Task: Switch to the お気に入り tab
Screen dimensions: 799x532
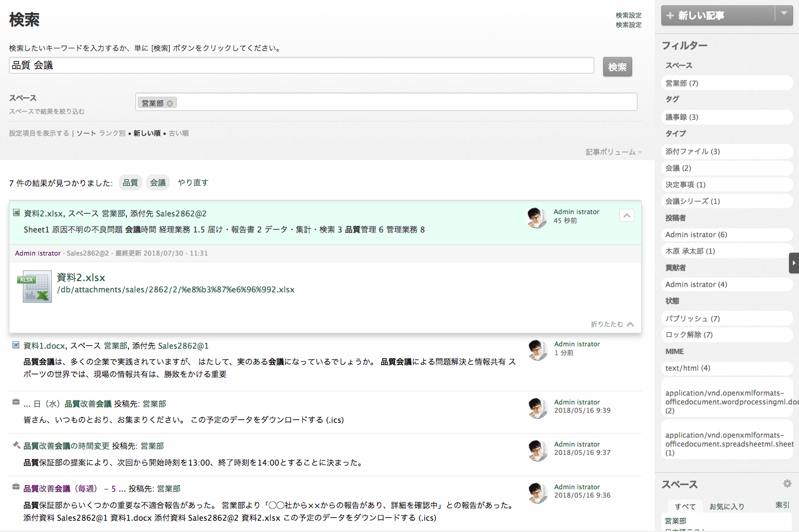Action: click(x=727, y=506)
